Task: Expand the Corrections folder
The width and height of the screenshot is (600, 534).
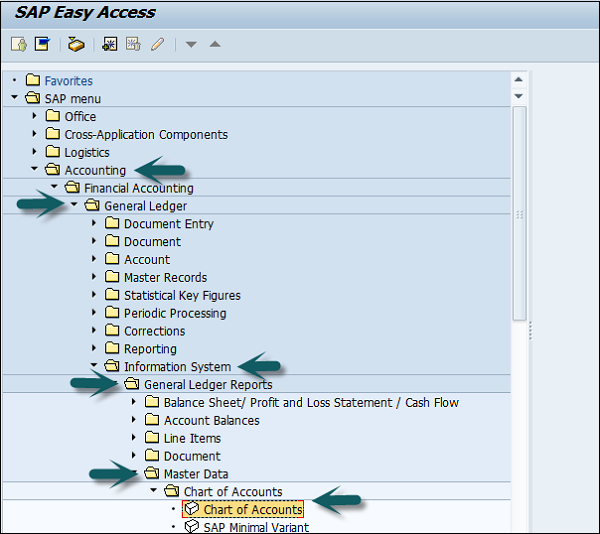Action: [94, 330]
